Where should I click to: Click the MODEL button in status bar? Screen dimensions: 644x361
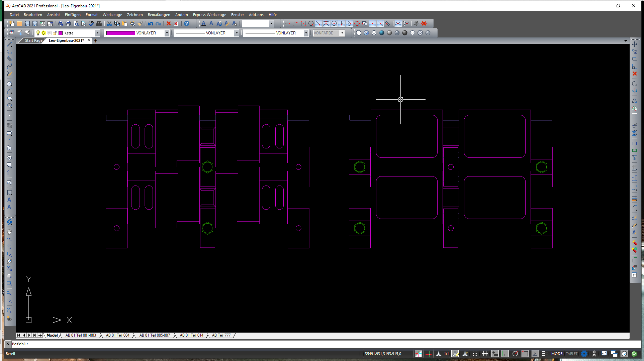(x=557, y=354)
